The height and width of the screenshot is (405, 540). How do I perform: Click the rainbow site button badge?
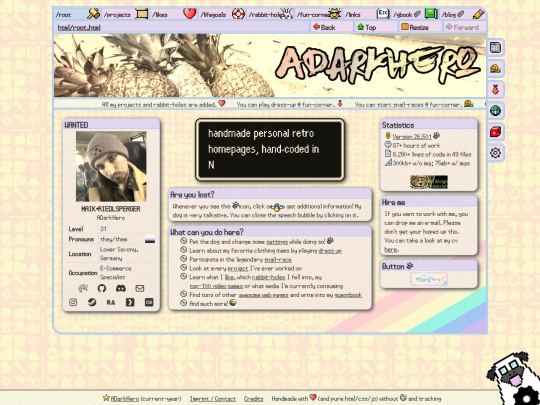429,279
